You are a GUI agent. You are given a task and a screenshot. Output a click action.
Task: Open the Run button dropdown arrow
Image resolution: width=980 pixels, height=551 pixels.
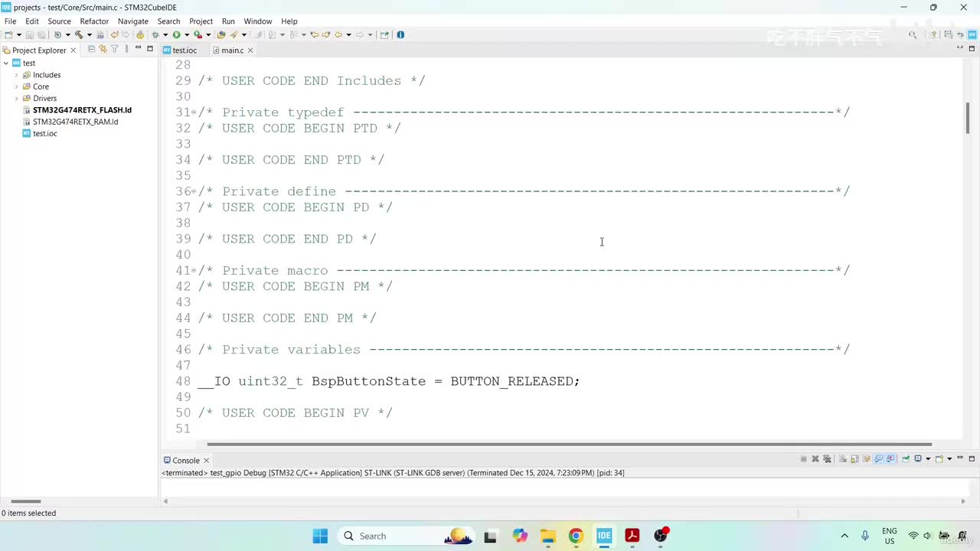click(186, 34)
